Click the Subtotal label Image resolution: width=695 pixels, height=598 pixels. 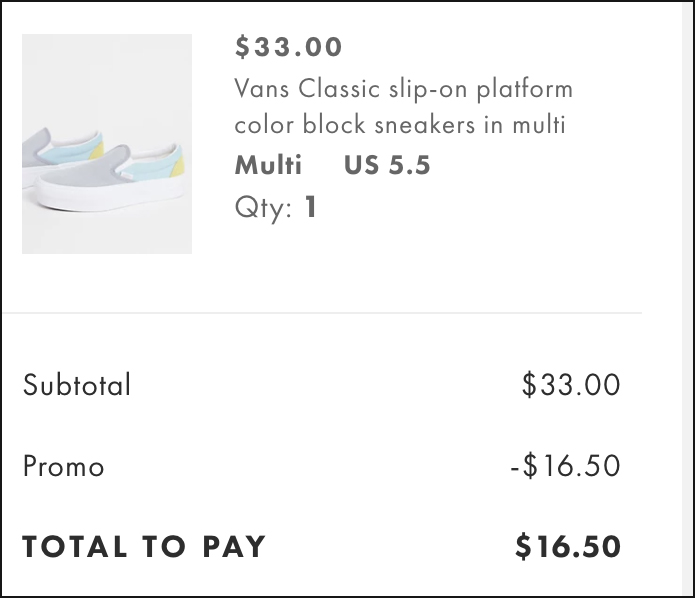[77, 385]
